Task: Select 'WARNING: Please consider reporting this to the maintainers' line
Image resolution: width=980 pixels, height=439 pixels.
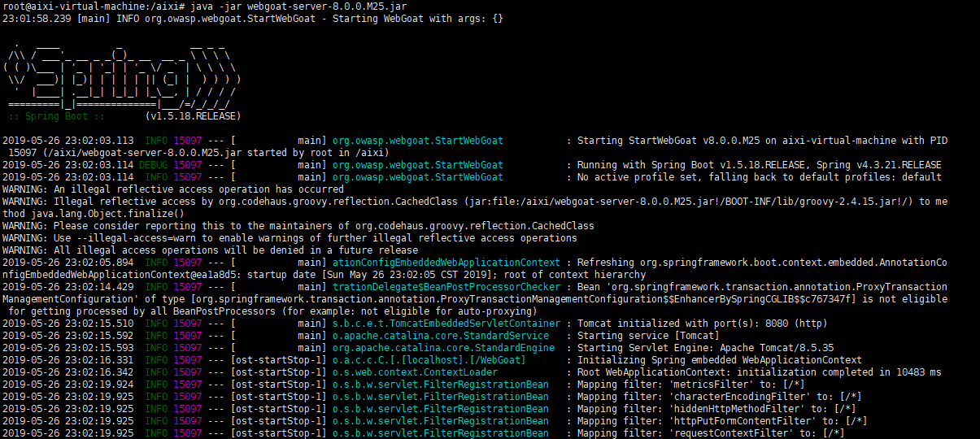Action: click(x=298, y=226)
